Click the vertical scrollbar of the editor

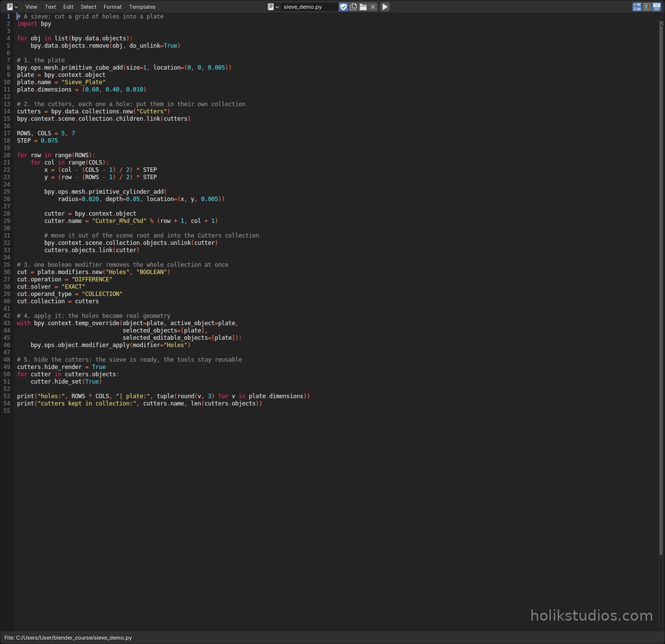pyautogui.click(x=661, y=287)
